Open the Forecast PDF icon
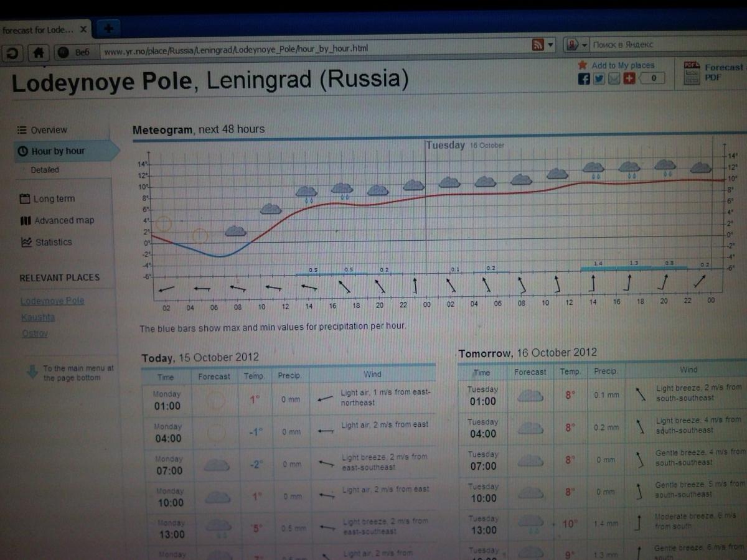The height and width of the screenshot is (560, 747). point(691,73)
